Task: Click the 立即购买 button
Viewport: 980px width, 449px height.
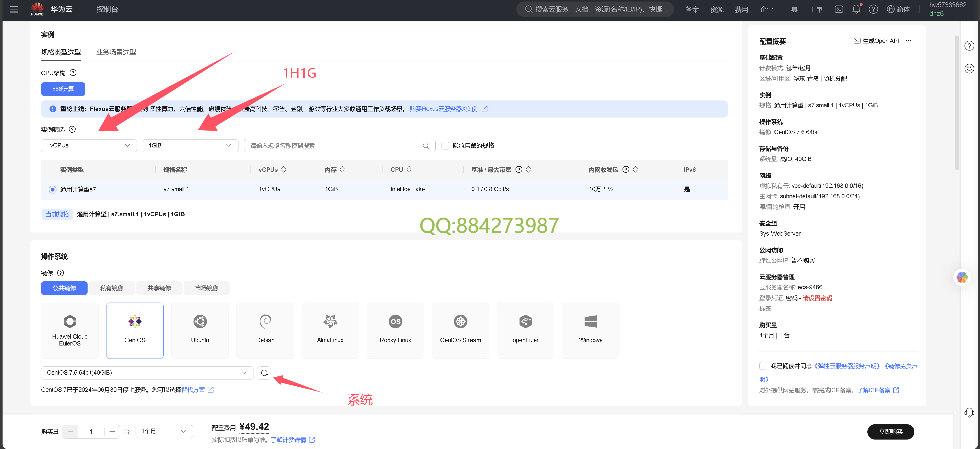Action: tap(891, 431)
